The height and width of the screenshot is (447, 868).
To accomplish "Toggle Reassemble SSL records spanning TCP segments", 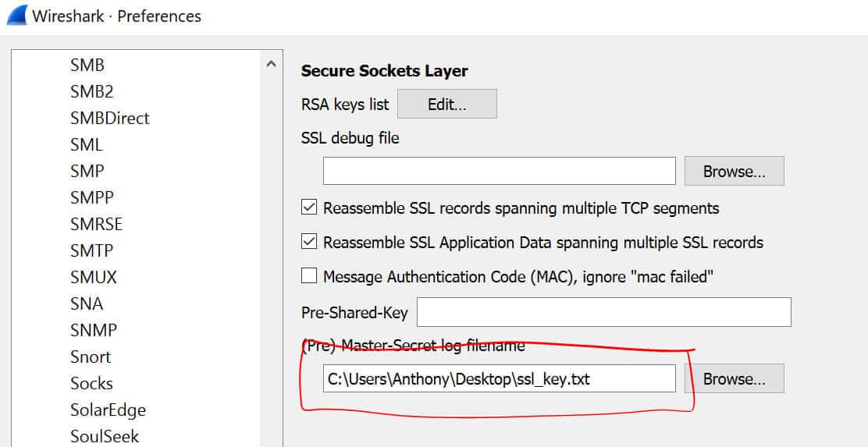I will tap(309, 208).
